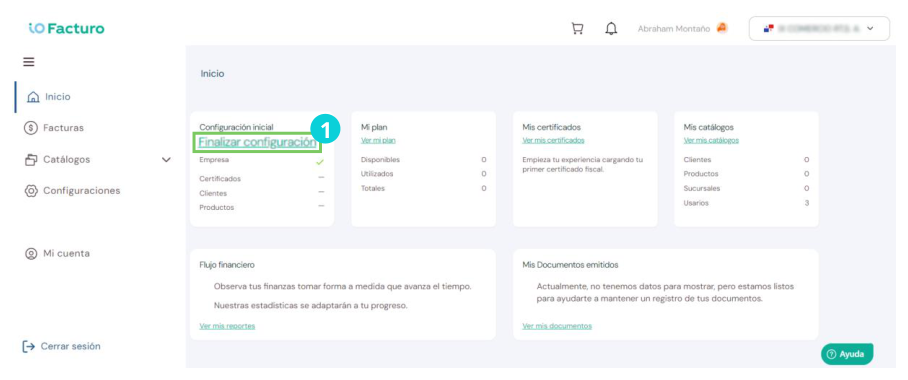Click Utilizados in the Mi plan card
Viewport: 908px width, 380px height.
(377, 174)
